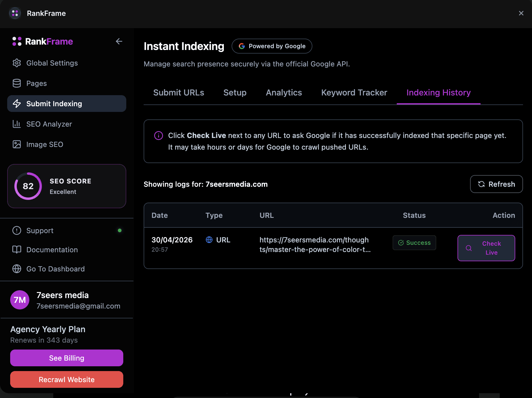This screenshot has height=398, width=532.
Task: Click the Instant Indexing heading
Action: tap(184, 46)
